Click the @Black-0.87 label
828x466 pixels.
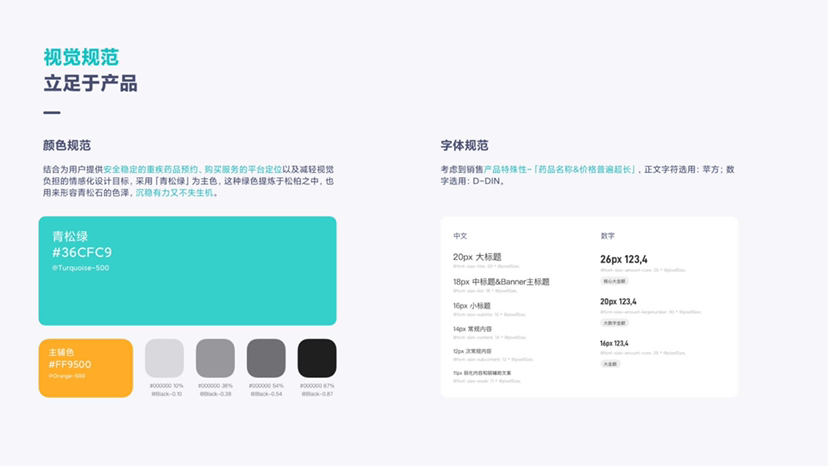tap(317, 394)
